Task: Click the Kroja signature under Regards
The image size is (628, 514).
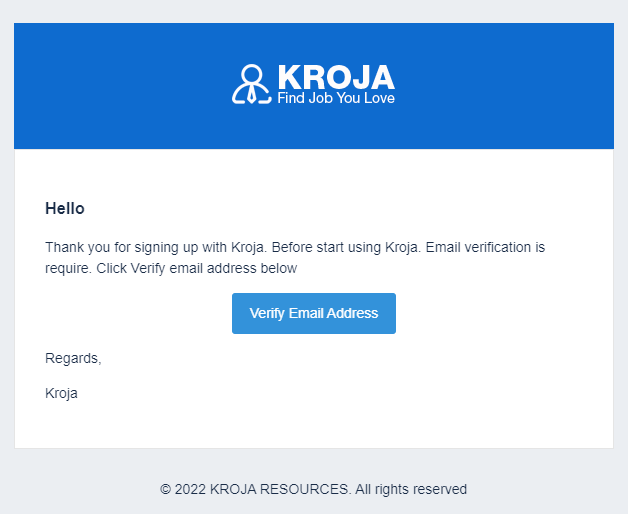Action: (61, 393)
